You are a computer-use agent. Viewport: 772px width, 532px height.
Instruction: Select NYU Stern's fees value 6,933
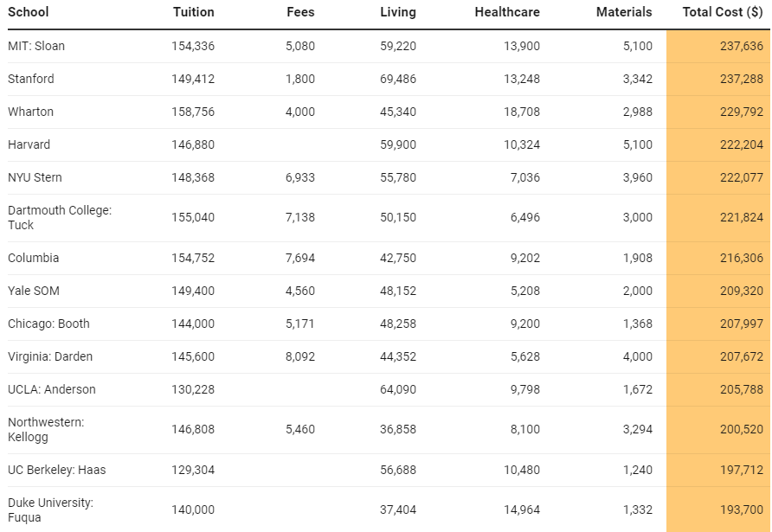pos(300,177)
